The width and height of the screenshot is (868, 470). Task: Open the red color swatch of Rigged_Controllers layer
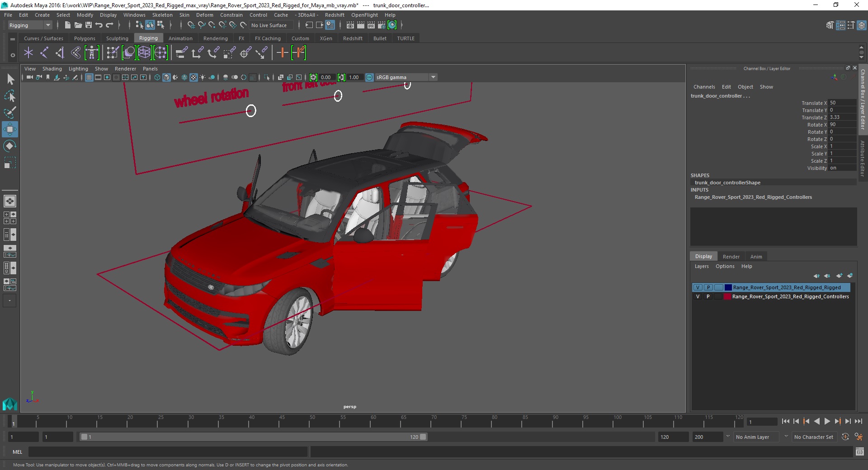727,296
